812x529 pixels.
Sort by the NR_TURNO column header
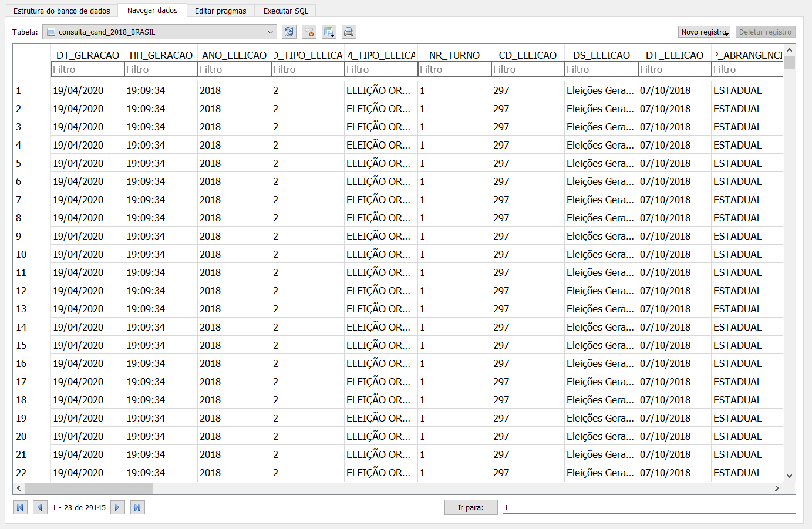(454, 55)
